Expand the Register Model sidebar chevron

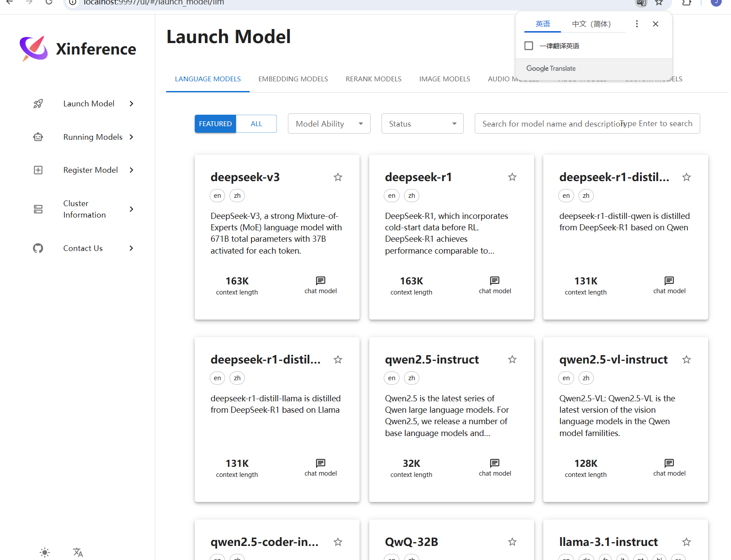pyautogui.click(x=131, y=170)
